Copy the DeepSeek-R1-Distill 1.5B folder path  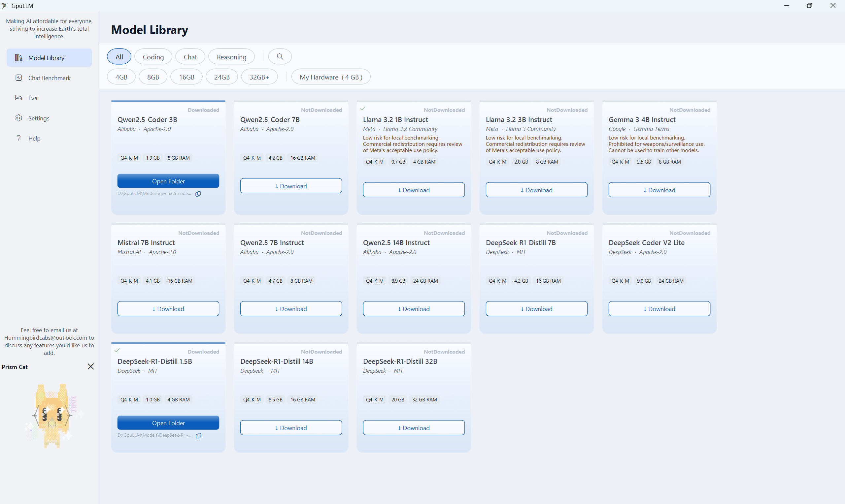pos(198,435)
